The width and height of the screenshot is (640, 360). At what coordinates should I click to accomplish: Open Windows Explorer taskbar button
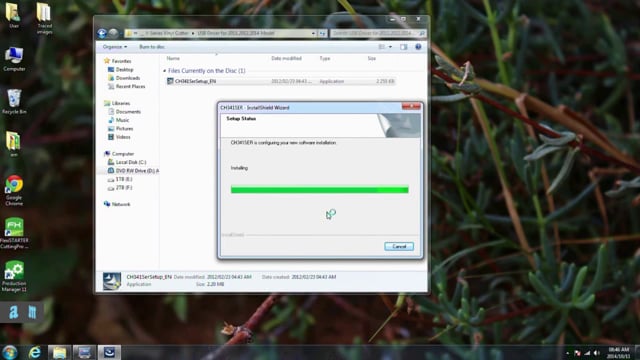59,352
